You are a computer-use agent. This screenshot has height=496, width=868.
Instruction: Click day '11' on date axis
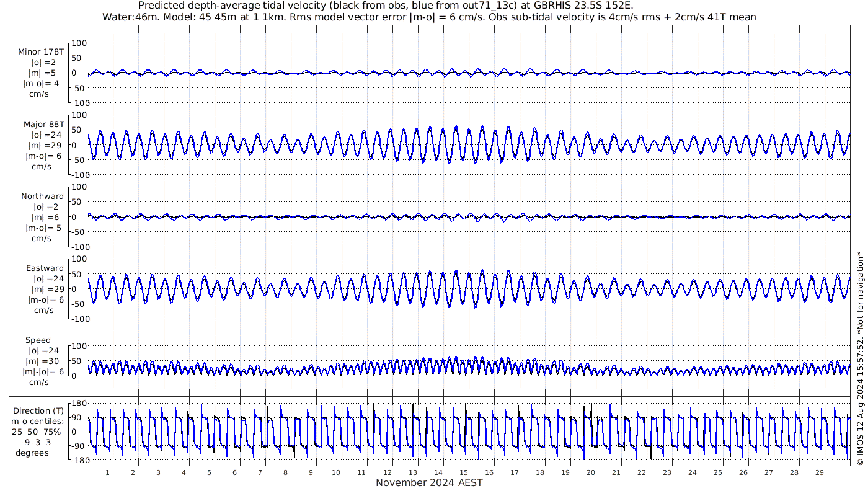[x=361, y=472]
